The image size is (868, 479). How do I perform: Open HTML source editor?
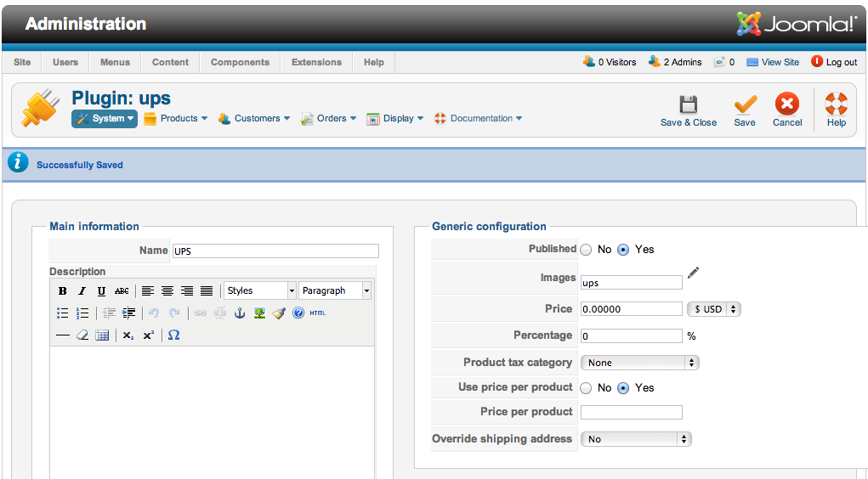point(318,313)
